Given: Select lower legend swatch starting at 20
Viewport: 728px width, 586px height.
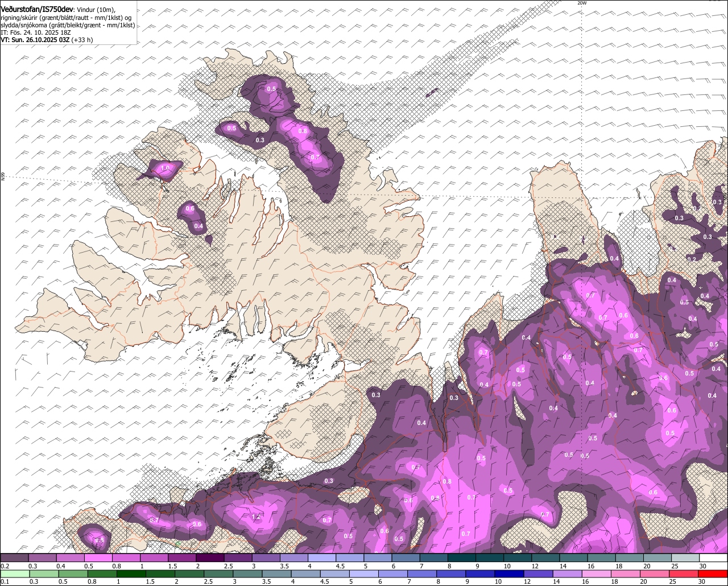Looking at the screenshot, I should tap(654, 574).
